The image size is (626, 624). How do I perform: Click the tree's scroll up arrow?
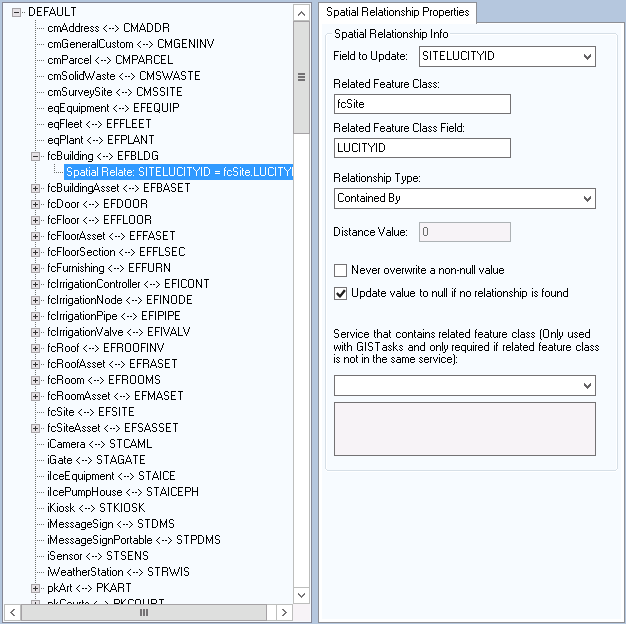(x=302, y=12)
